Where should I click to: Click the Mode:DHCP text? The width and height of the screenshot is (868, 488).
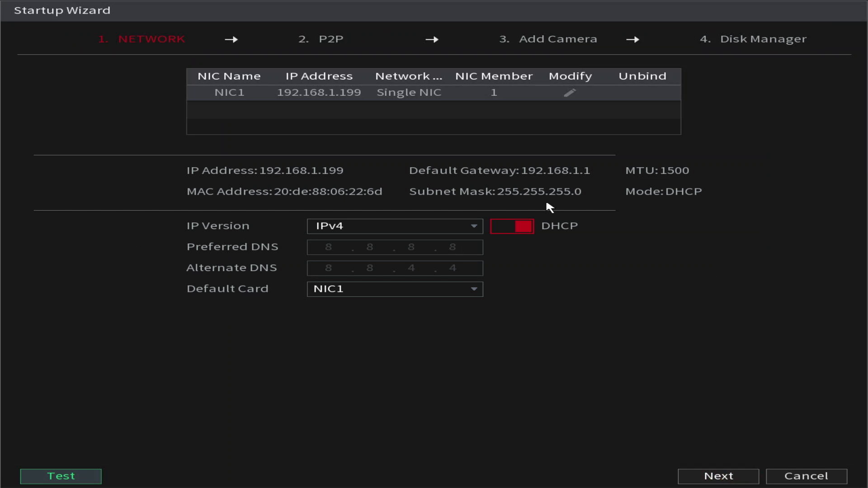click(664, 192)
